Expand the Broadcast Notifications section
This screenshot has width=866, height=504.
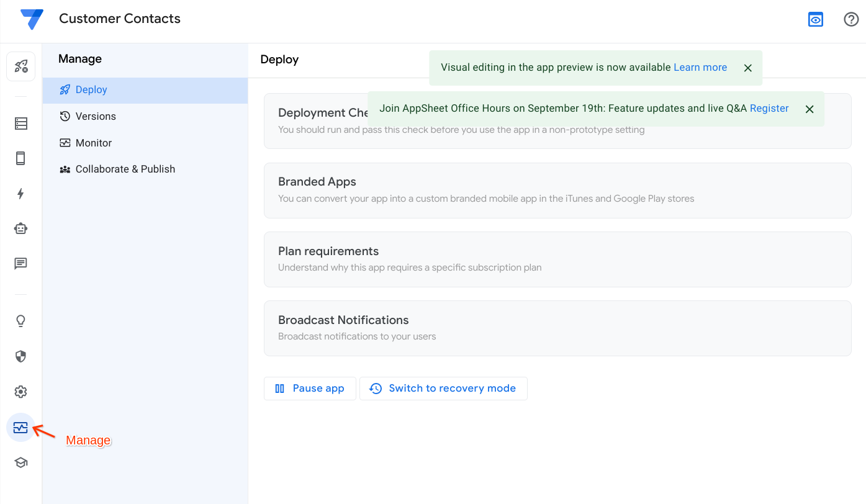pyautogui.click(x=557, y=328)
